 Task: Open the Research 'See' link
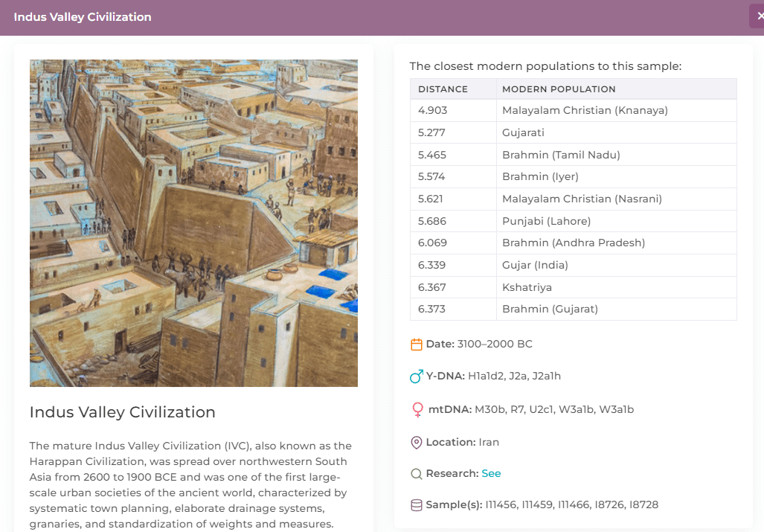(x=491, y=473)
